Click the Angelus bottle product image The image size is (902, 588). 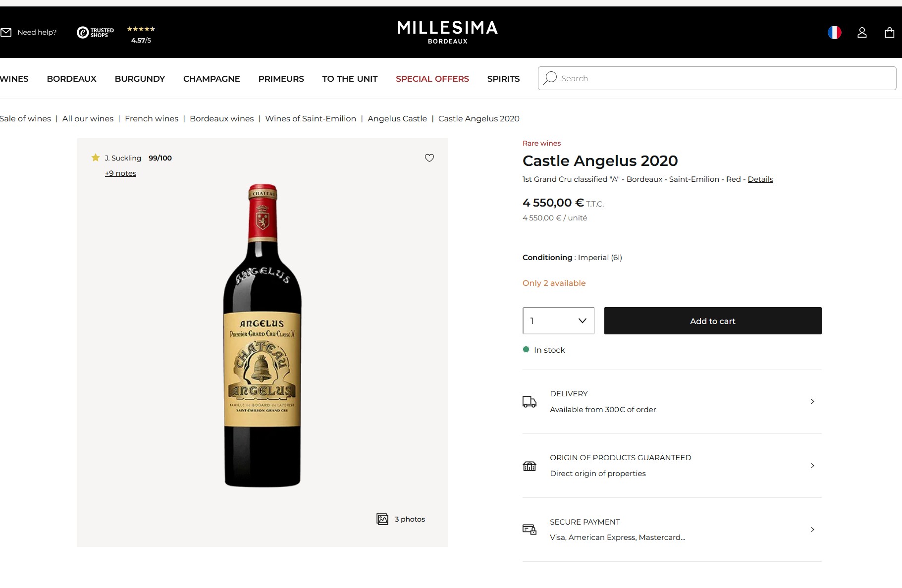(x=263, y=336)
